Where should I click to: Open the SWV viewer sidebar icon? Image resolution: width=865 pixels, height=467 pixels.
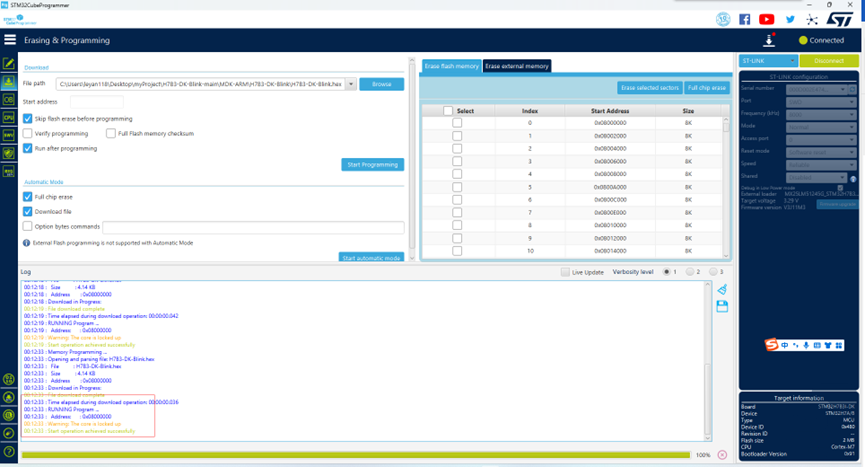(9, 135)
